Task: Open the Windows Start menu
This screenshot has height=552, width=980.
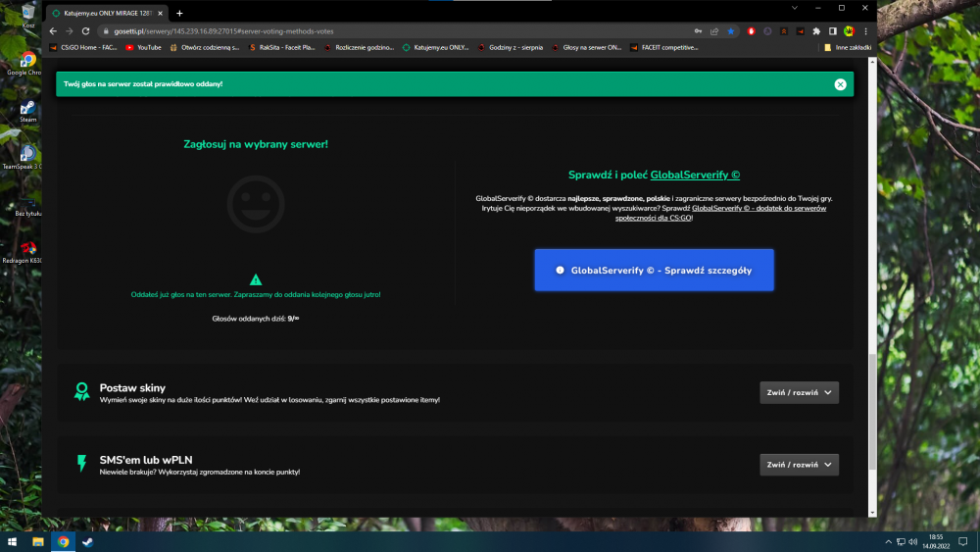Action: pos(12,542)
